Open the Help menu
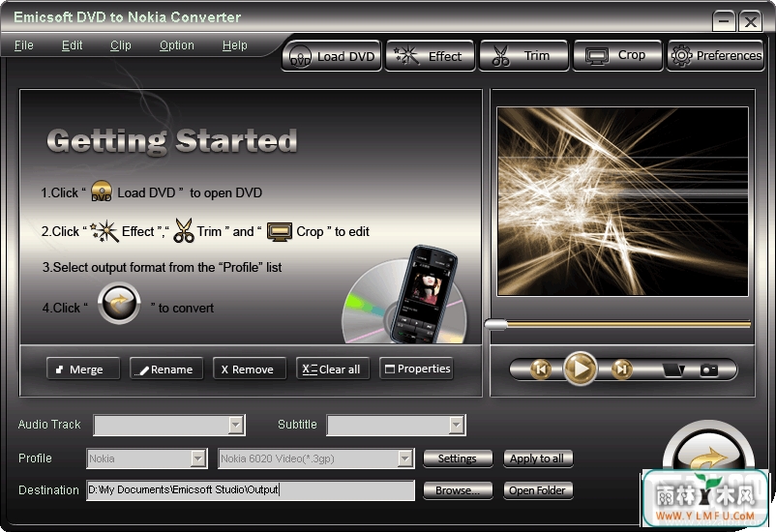Image resolution: width=776 pixels, height=532 pixels. (x=234, y=45)
